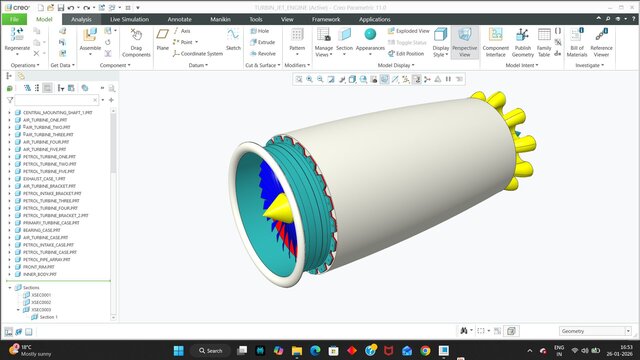This screenshot has width=640, height=360.
Task: Open the Manage Views tool
Action: 323,42
